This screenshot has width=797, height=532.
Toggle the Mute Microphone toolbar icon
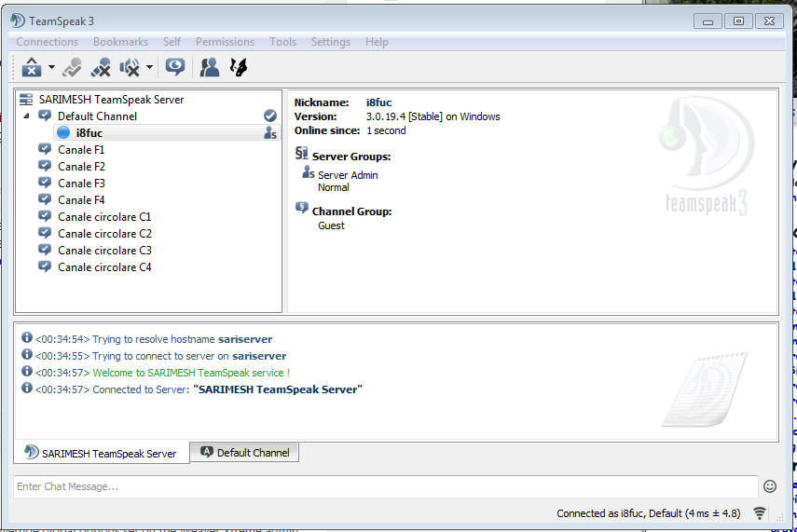101,67
